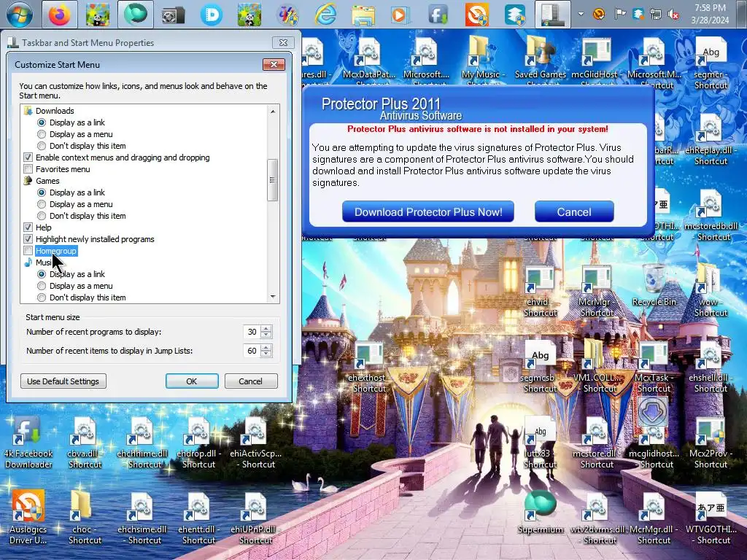Select the mcstore.dll - Shortcut icon

coord(597,443)
